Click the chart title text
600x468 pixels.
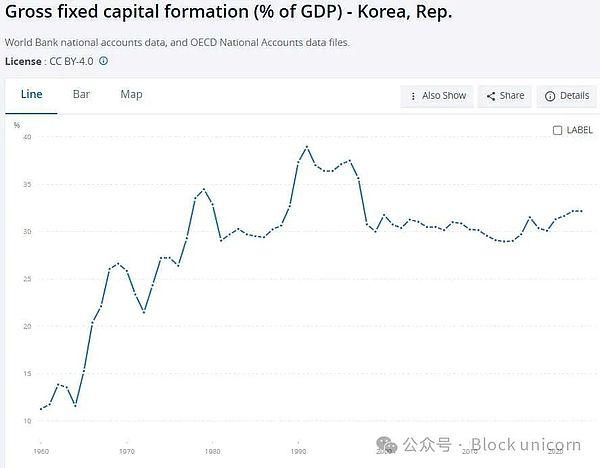pos(228,11)
